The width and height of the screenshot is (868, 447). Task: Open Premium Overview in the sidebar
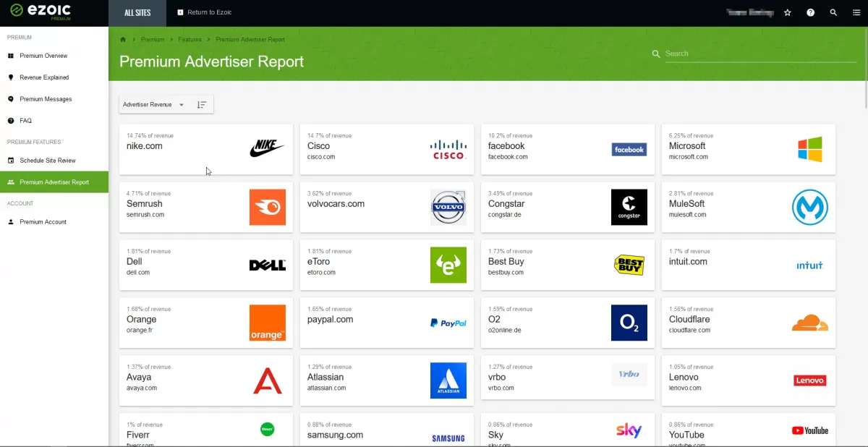[54, 56]
